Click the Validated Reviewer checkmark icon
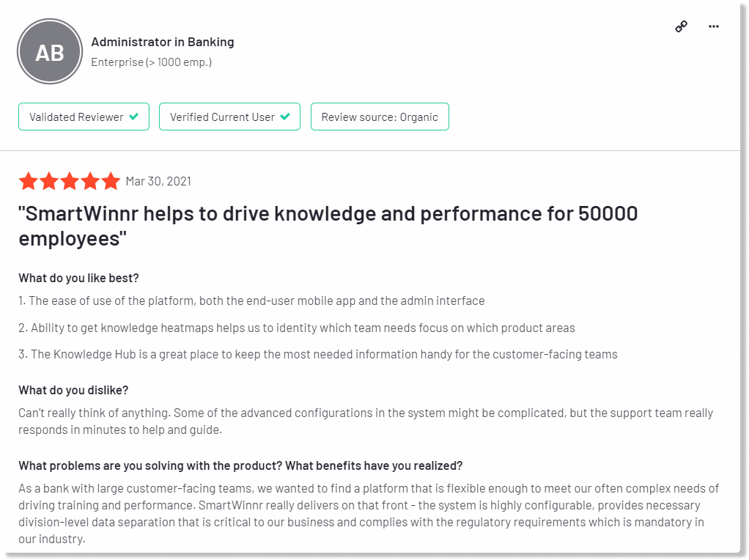The height and width of the screenshot is (560, 749). pyautogui.click(x=133, y=117)
